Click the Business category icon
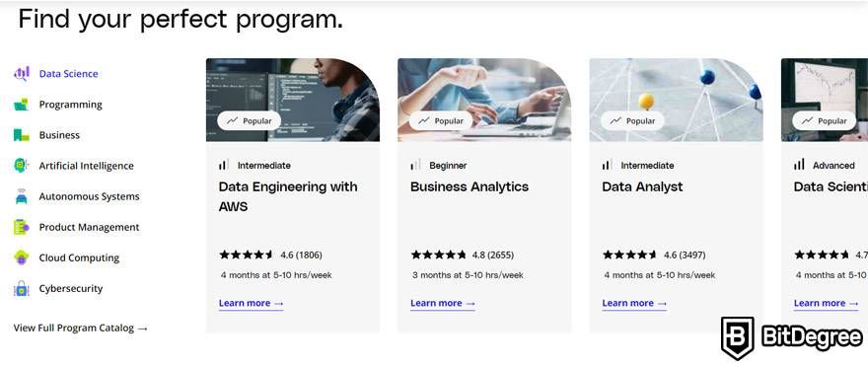This screenshot has height=366, width=868. pyautogui.click(x=21, y=134)
